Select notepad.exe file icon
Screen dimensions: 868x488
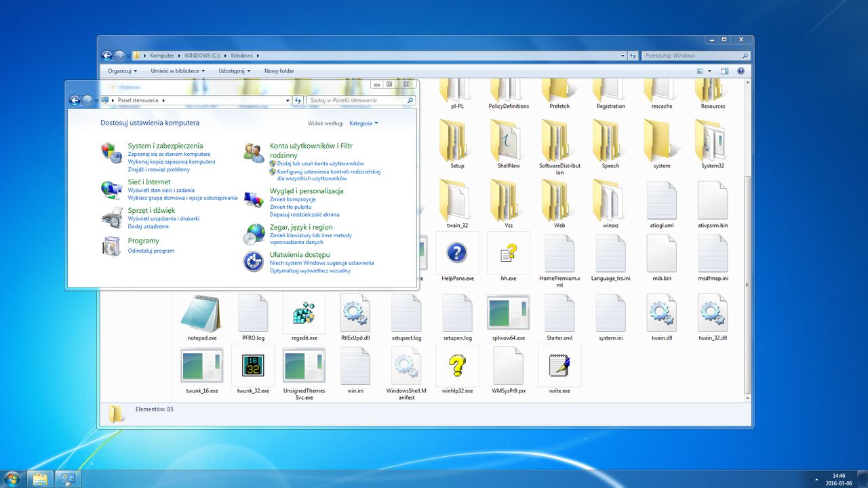point(202,313)
